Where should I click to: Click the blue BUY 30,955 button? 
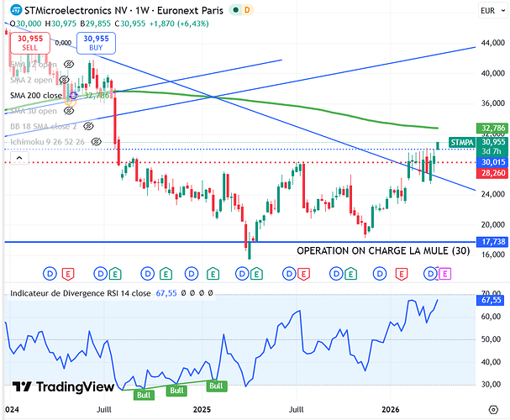(96, 43)
